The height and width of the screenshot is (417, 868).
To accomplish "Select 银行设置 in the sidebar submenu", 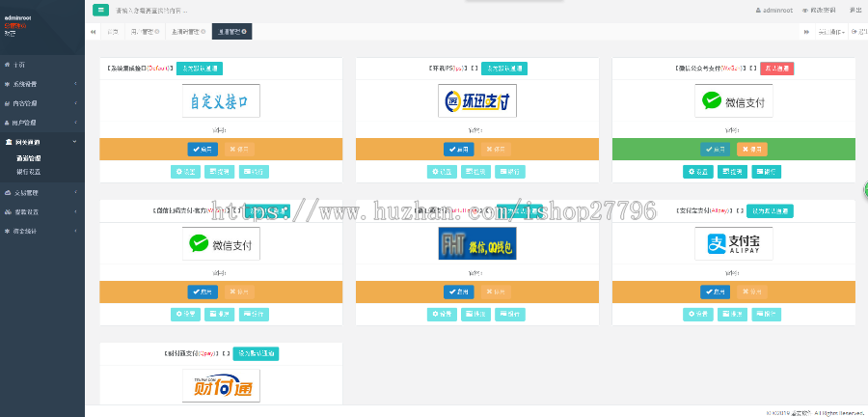I will (28, 172).
